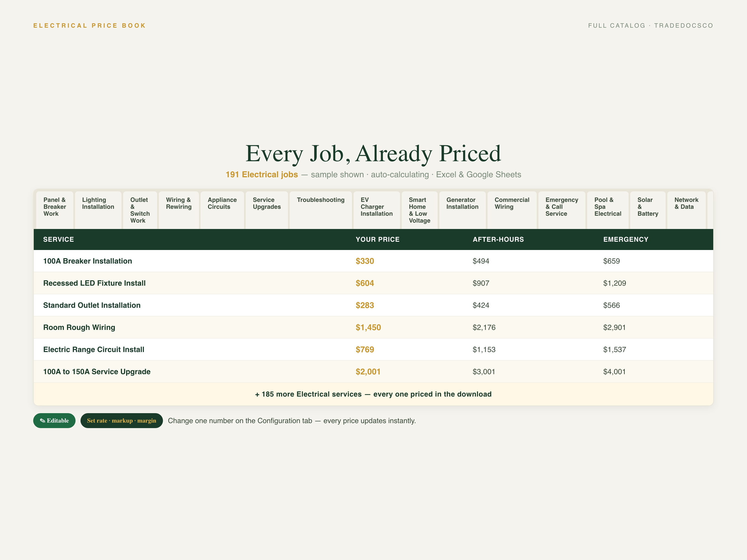Click the $494 after-hours value
Image resolution: width=747 pixels, height=560 pixels.
coord(481,261)
